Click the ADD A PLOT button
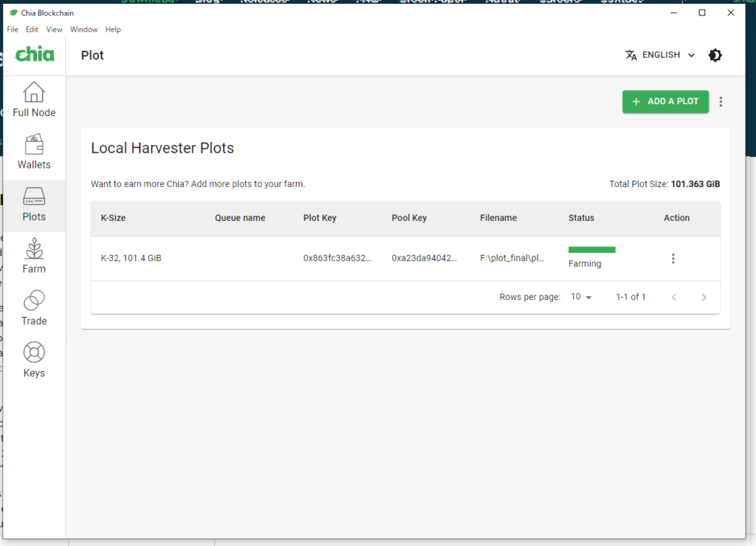Screen dimensions: 756x546 tap(665, 102)
